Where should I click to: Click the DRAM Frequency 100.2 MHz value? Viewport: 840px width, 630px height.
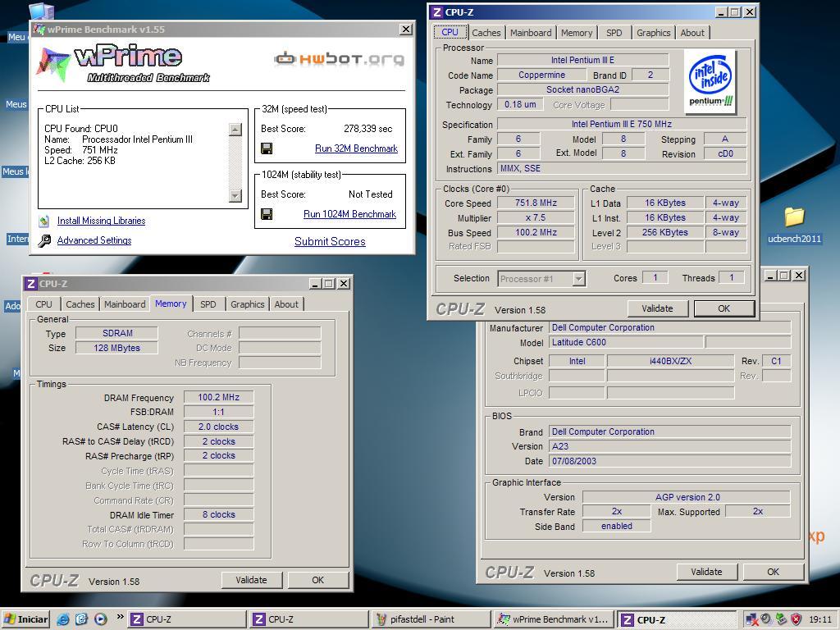point(218,398)
